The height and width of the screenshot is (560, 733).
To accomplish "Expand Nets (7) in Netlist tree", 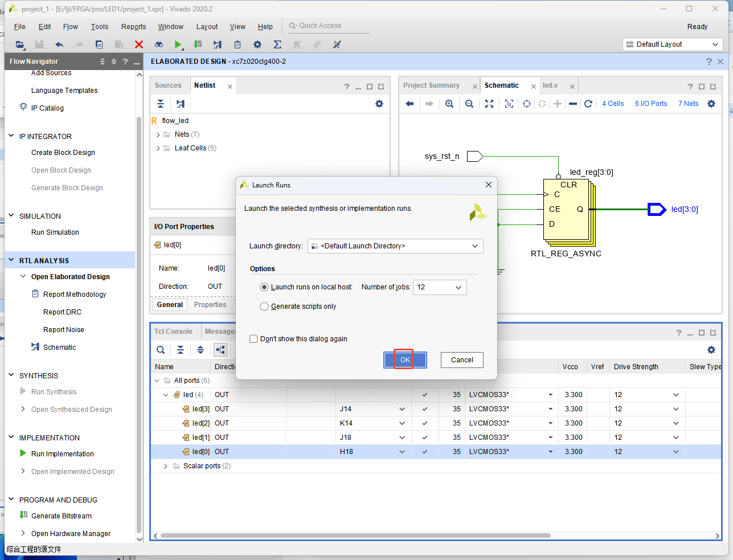I will pyautogui.click(x=158, y=134).
